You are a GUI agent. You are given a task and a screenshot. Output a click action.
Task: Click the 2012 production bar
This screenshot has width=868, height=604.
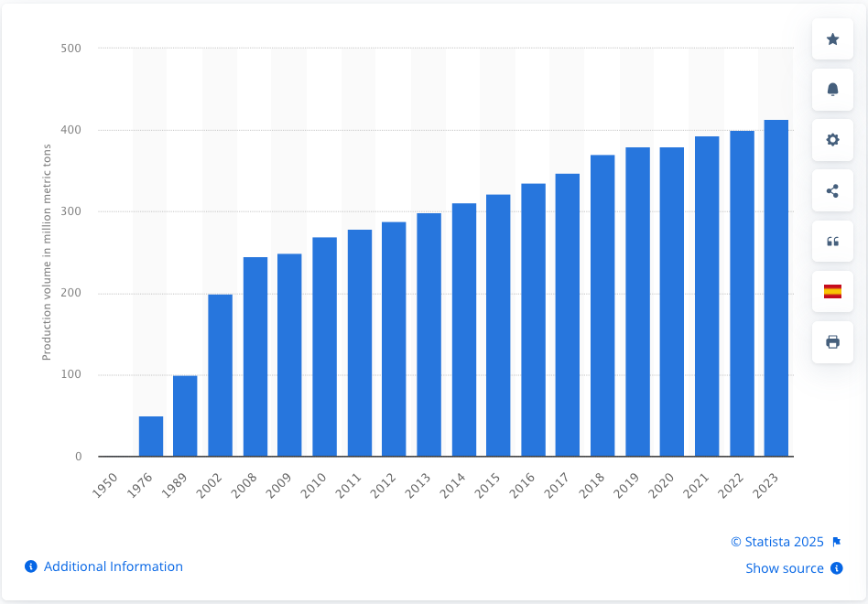(x=394, y=339)
